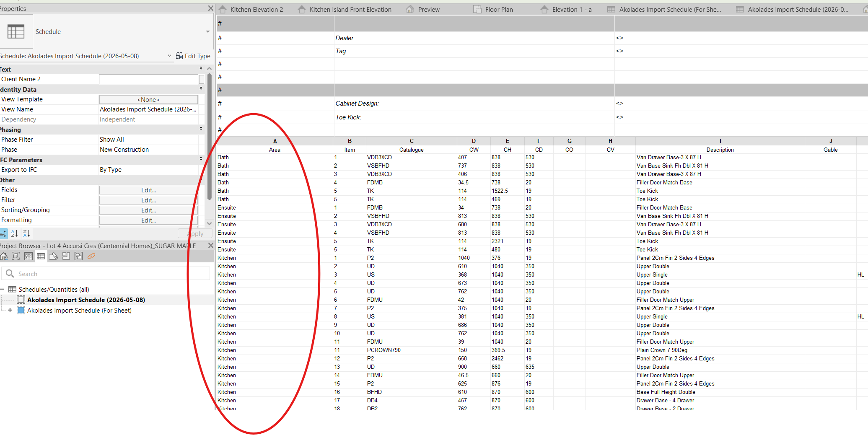Screen dimensions: 868x435
Task: Show Views filter in Project Browser
Action: pyautogui.click(x=4, y=256)
